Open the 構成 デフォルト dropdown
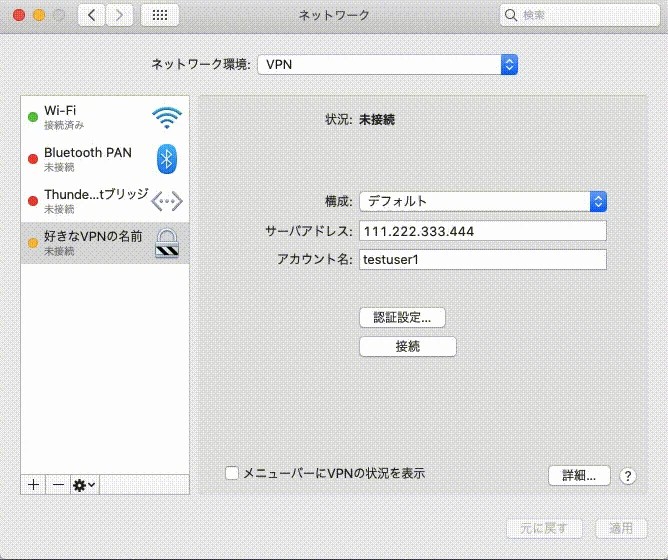The width and height of the screenshot is (668, 560). point(483,201)
